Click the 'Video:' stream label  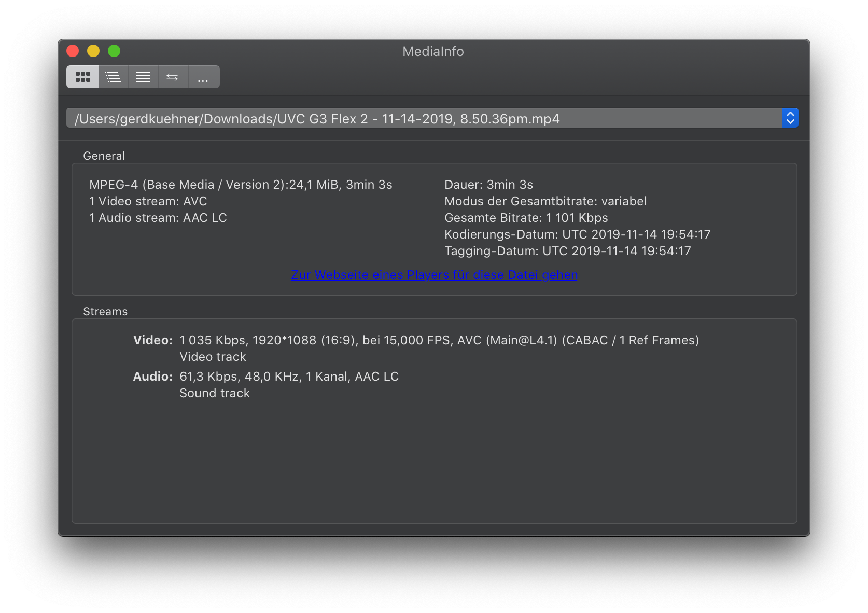(152, 340)
